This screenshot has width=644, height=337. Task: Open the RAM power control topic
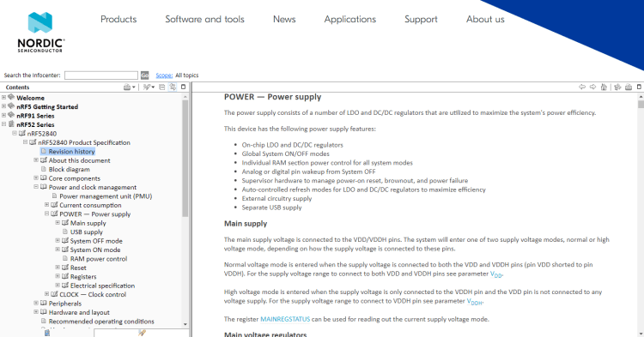pos(99,259)
